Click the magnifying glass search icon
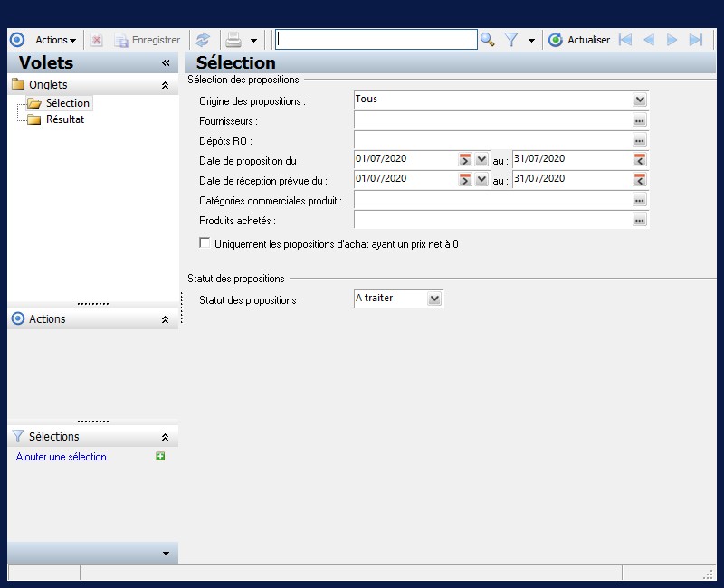724x588 pixels. (488, 40)
